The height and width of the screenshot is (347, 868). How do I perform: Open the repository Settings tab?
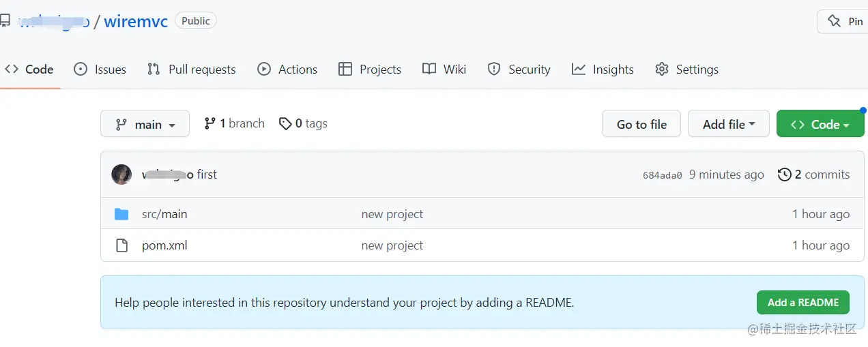tap(686, 70)
